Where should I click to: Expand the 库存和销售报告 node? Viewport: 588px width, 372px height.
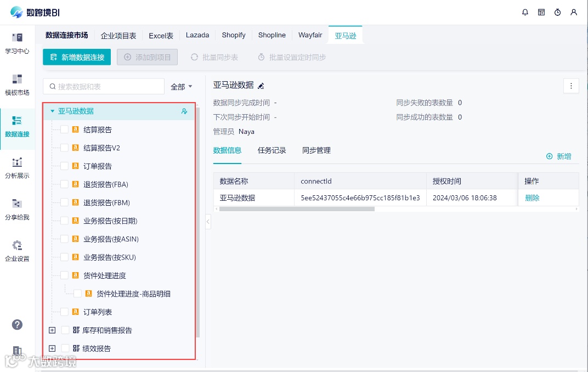coord(52,330)
